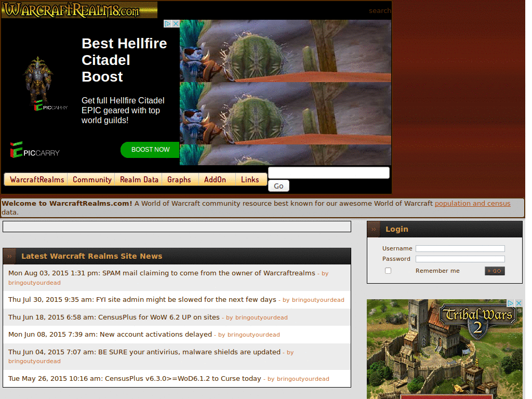Click bringoutyourdead author on Jul 30 post

point(318,300)
